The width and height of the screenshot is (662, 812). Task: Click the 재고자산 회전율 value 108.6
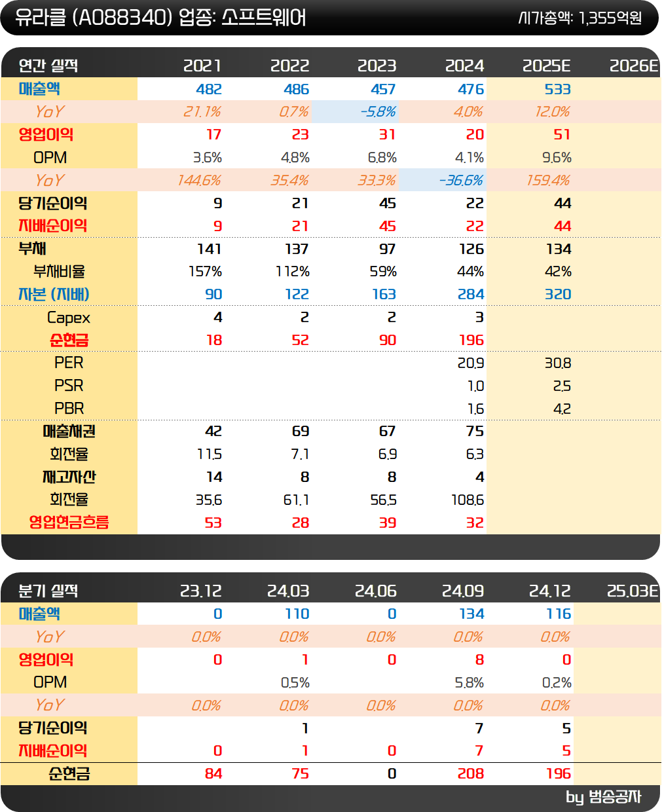coord(468,500)
